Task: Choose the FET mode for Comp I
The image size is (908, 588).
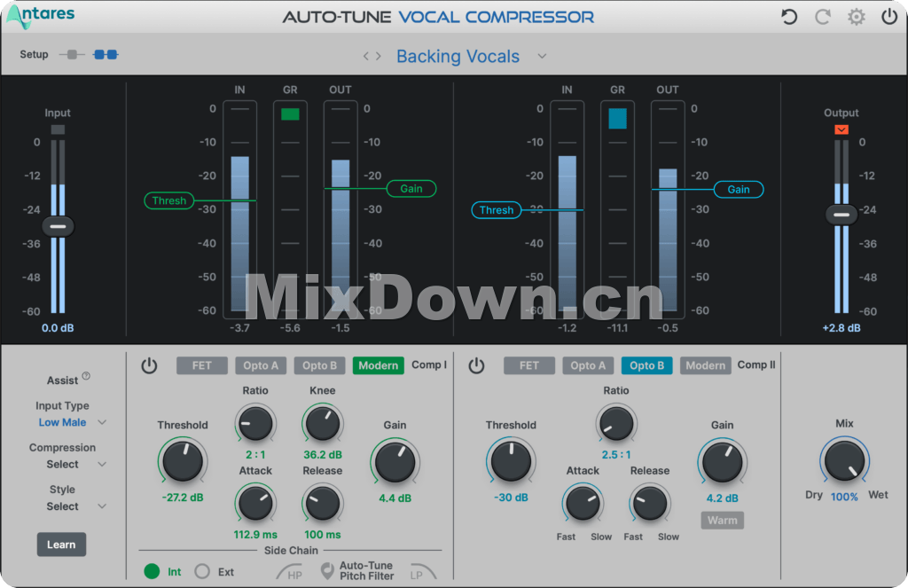Action: click(202, 365)
